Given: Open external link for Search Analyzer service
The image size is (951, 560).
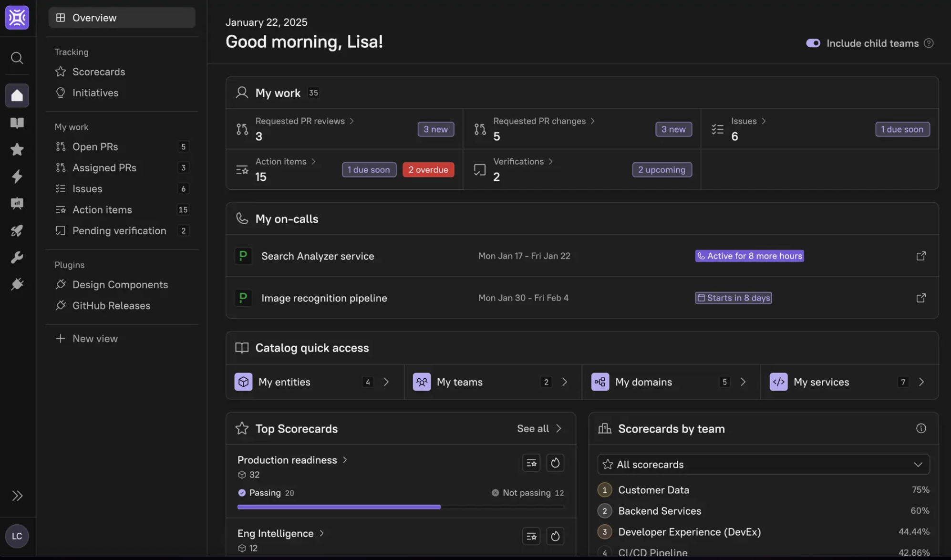Looking at the screenshot, I should (921, 256).
